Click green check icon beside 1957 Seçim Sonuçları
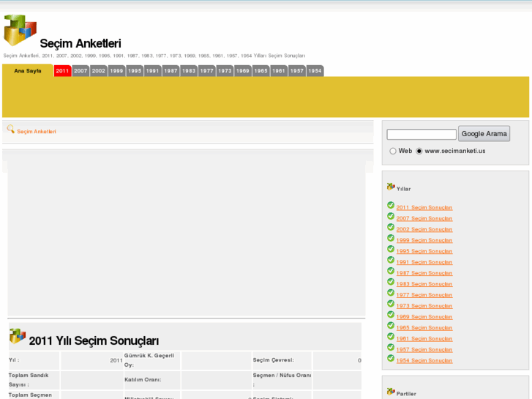This screenshot has width=532, height=399. 391,347
